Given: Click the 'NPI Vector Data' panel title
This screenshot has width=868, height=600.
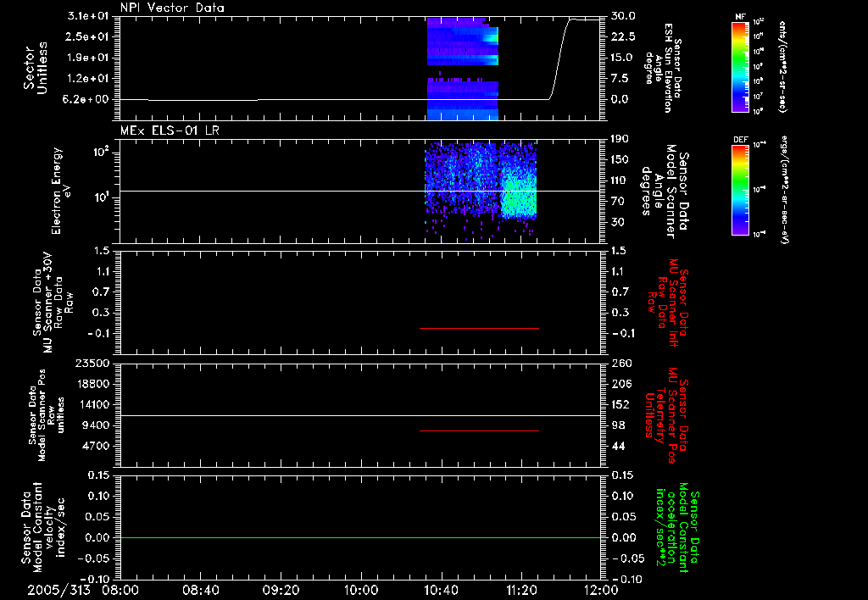Looking at the screenshot, I should (172, 8).
